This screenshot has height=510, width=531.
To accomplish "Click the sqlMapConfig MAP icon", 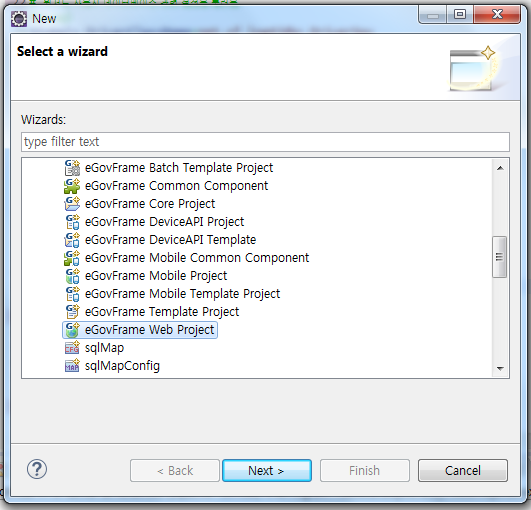I will [x=72, y=366].
